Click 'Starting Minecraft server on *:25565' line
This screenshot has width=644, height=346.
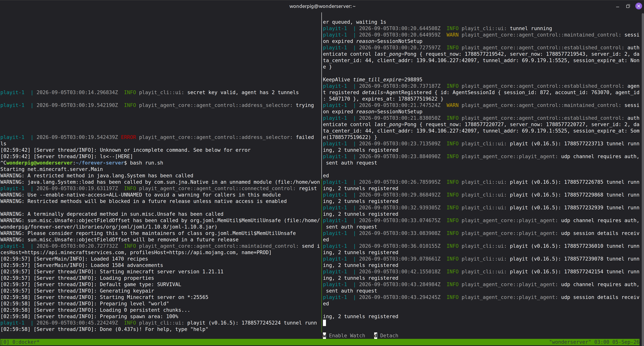(x=104, y=297)
